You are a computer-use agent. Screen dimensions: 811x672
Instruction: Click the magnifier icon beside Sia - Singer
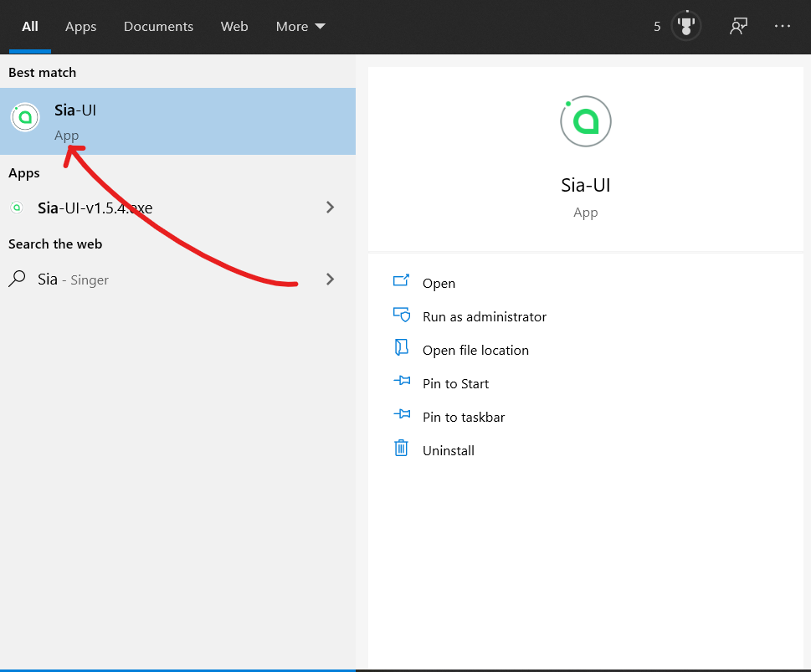(x=17, y=279)
